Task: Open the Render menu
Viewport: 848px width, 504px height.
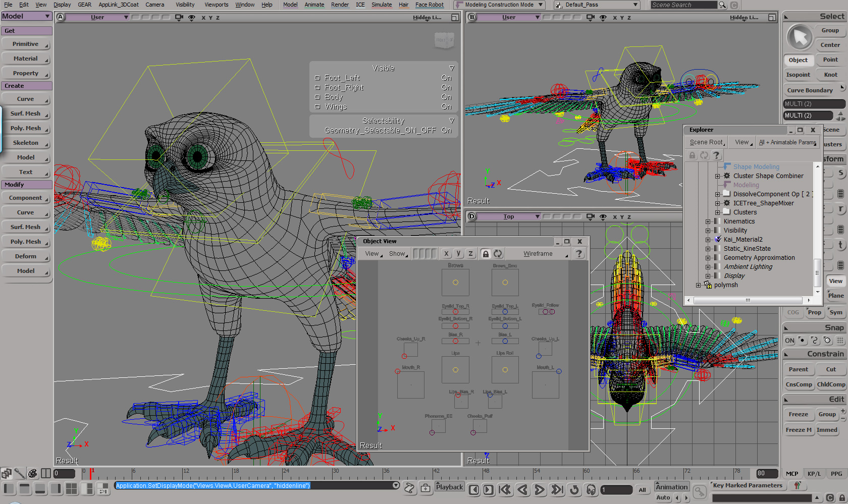Action: pyautogui.click(x=340, y=5)
